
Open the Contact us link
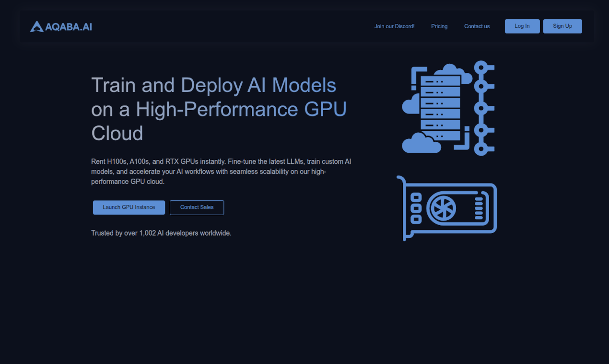[x=477, y=26]
